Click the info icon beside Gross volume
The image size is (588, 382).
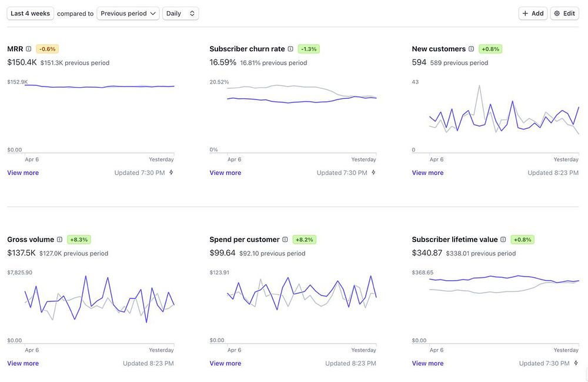point(59,240)
